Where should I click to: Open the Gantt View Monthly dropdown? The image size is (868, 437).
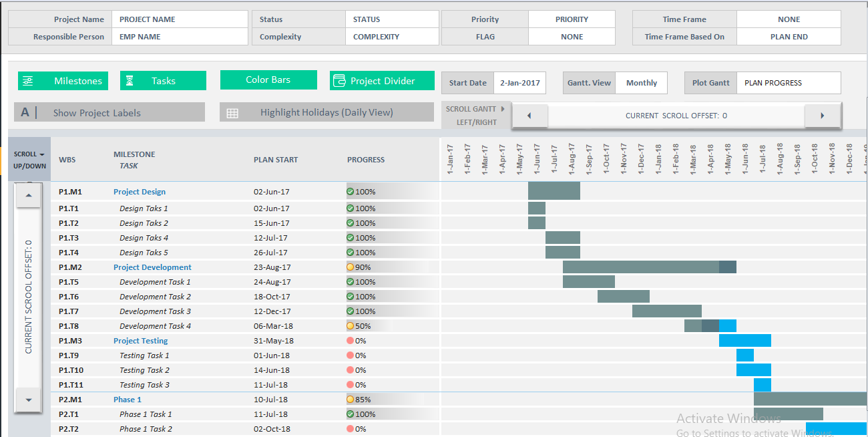pos(641,83)
